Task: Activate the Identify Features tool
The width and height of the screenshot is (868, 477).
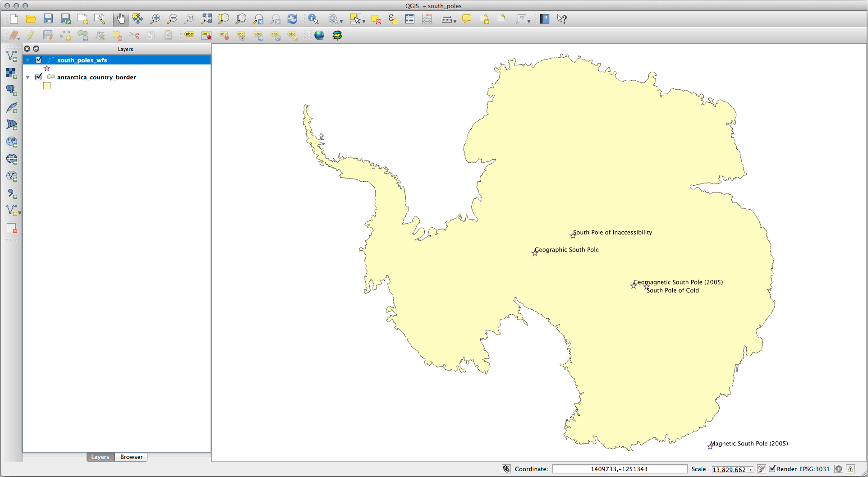Action: tap(313, 19)
